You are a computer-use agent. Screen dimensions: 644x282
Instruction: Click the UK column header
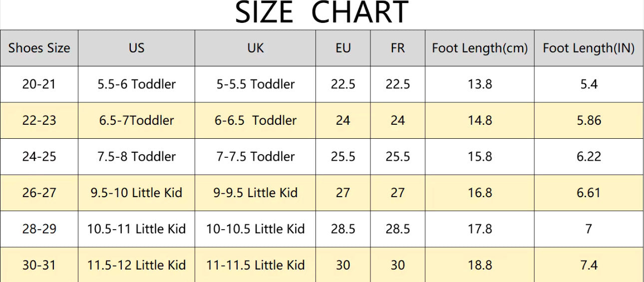pos(255,48)
